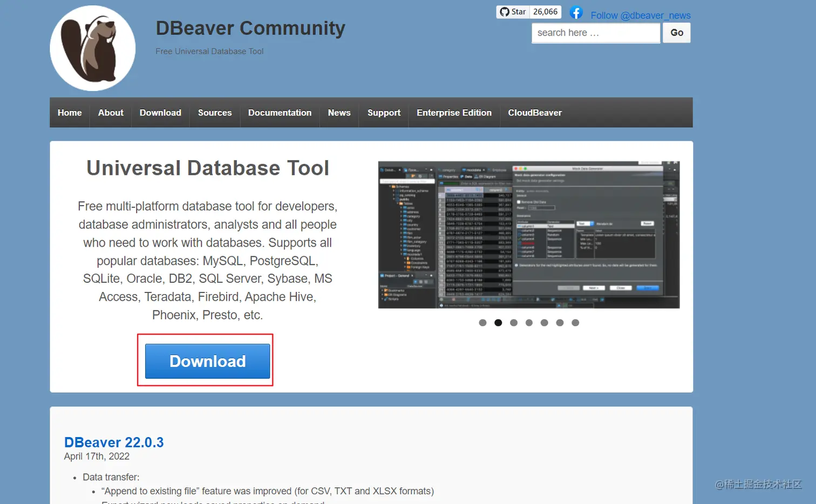This screenshot has height=504, width=816.
Task: Select the second slideshow dot
Action: (x=498, y=323)
